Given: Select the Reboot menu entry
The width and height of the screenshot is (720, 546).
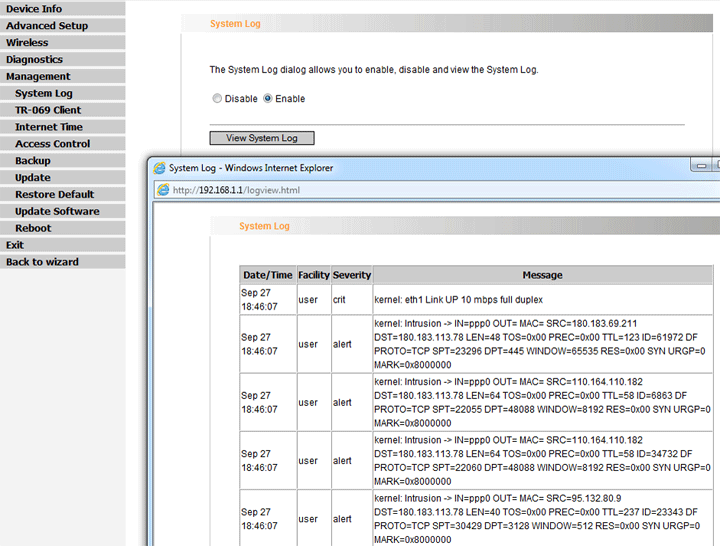Looking at the screenshot, I should [x=62, y=228].
